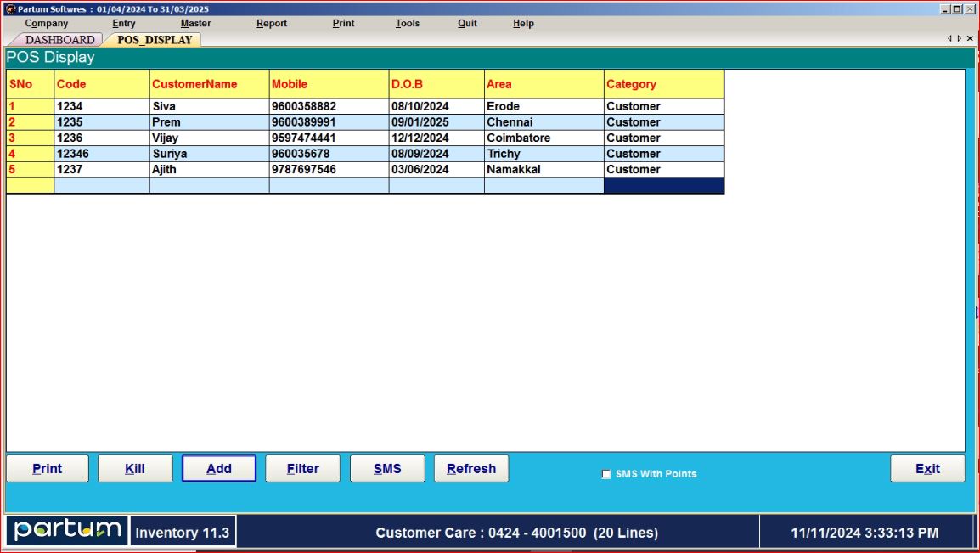The height and width of the screenshot is (553, 980).
Task: Open the Company menu
Action: pos(47,24)
